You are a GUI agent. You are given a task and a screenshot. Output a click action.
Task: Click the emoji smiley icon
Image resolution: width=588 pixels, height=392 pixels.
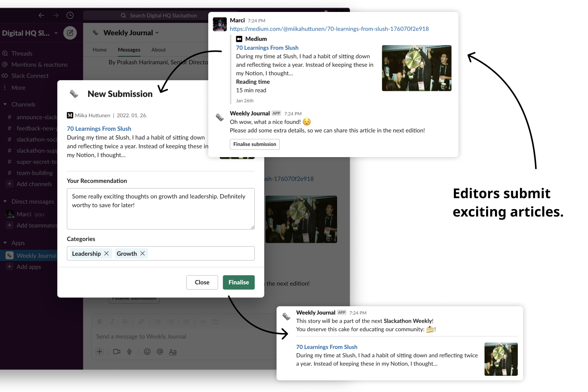[147, 352]
